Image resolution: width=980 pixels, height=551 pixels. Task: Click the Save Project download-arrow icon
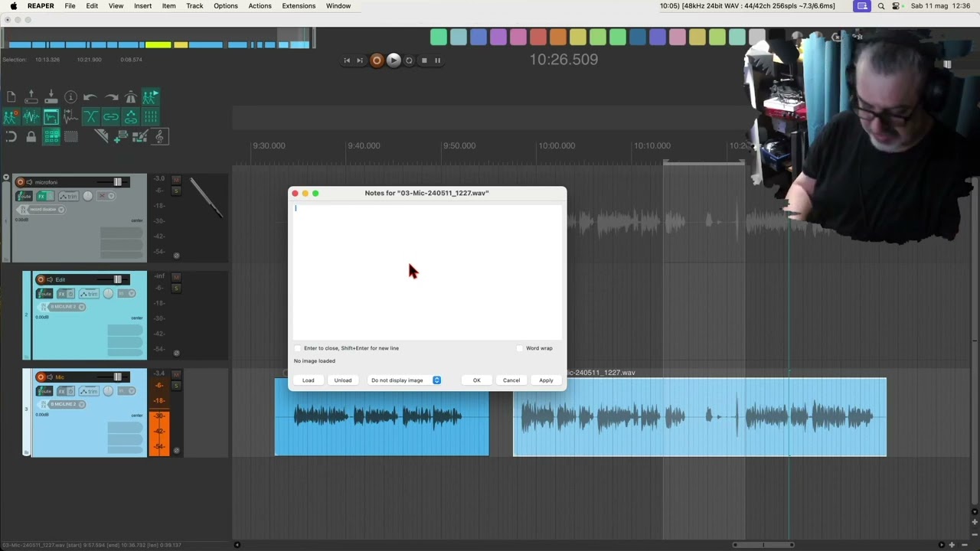click(51, 96)
